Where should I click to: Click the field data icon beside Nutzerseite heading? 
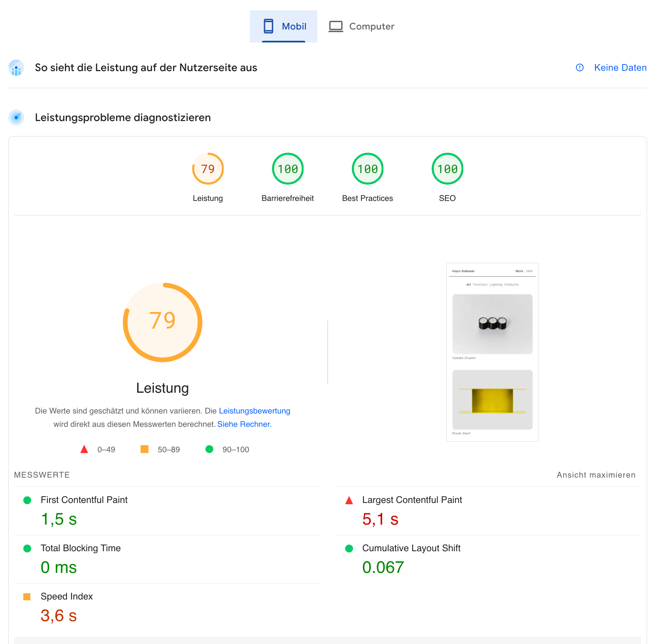[x=16, y=68]
